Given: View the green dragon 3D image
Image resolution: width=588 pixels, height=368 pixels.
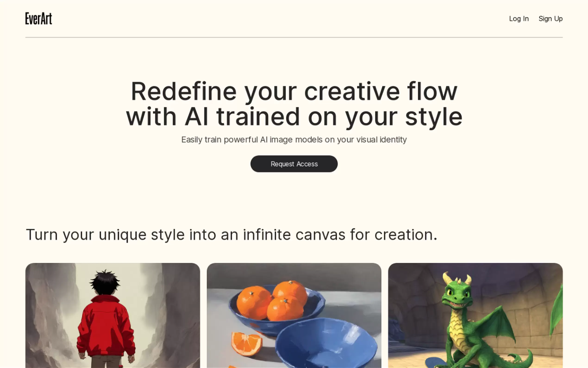Looking at the screenshot, I should (475, 315).
